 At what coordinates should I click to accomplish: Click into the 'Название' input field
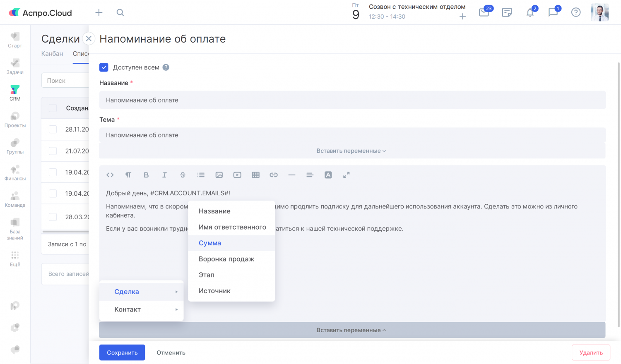pyautogui.click(x=352, y=100)
